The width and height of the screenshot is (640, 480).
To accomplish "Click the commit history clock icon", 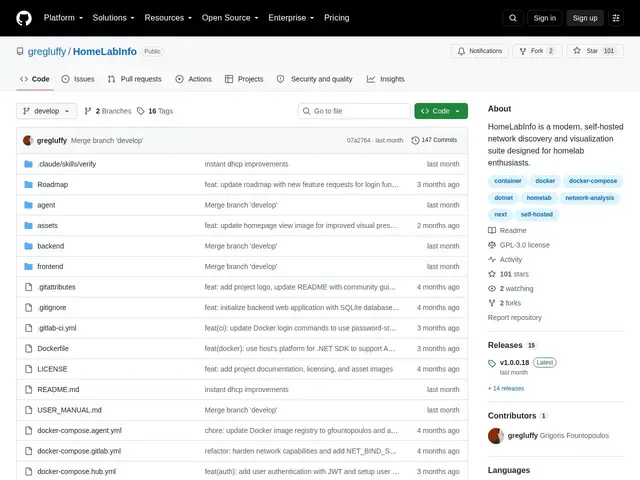I will pyautogui.click(x=415, y=140).
